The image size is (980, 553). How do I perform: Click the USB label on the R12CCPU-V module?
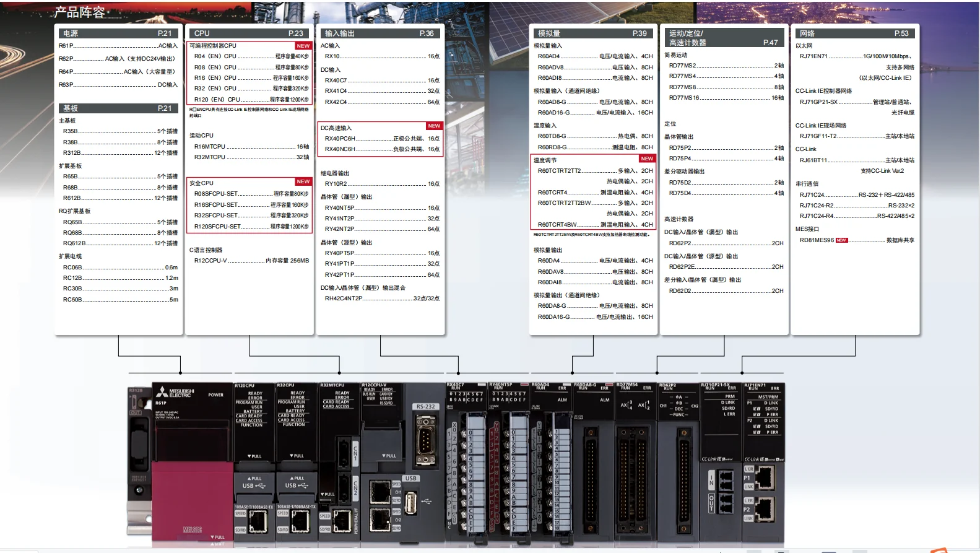point(410,478)
